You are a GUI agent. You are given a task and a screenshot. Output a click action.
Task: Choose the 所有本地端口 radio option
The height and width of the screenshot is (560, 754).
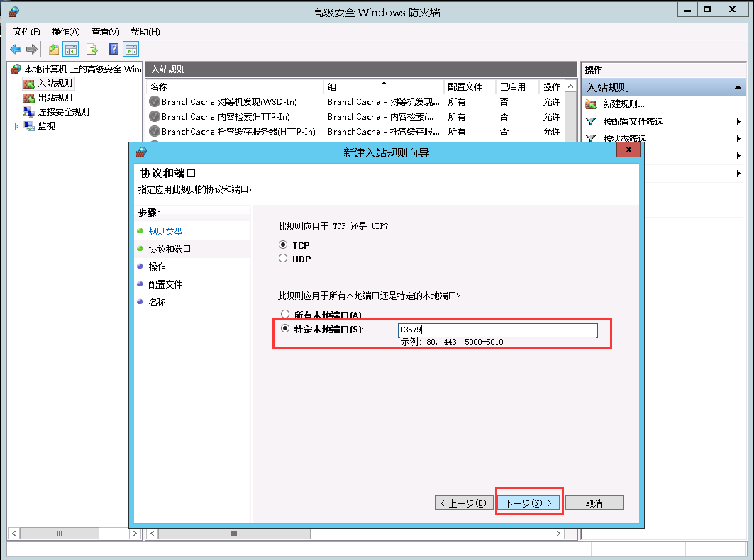[x=285, y=314]
